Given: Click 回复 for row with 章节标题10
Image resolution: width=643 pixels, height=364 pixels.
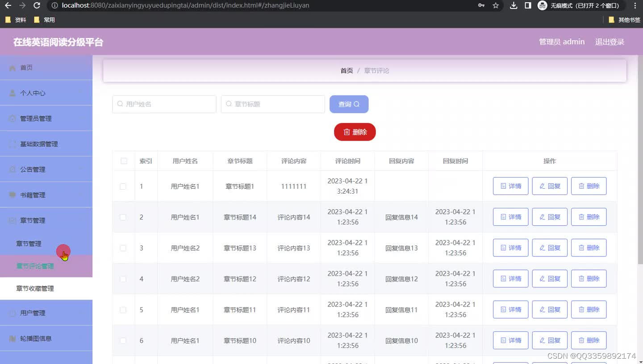Looking at the screenshot, I should pos(550,340).
